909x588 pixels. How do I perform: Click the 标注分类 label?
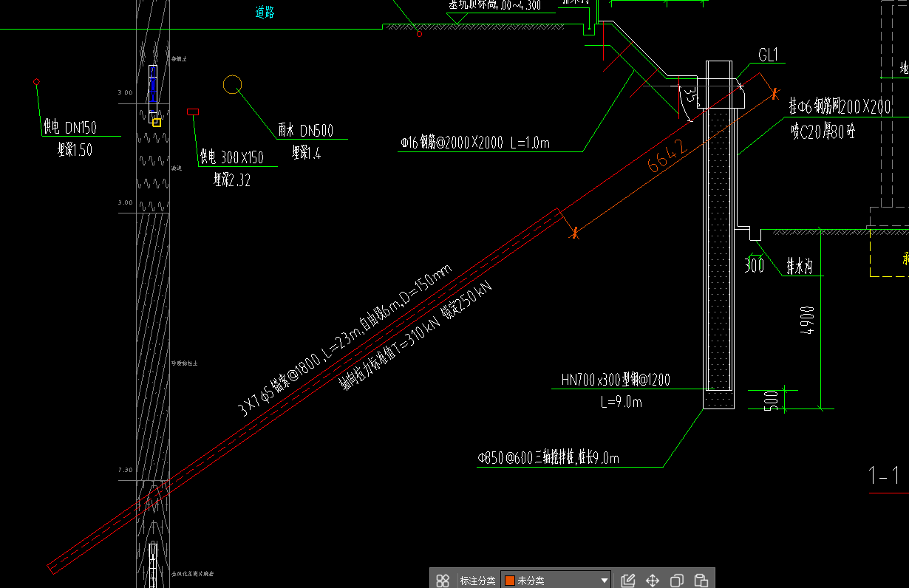477,581
